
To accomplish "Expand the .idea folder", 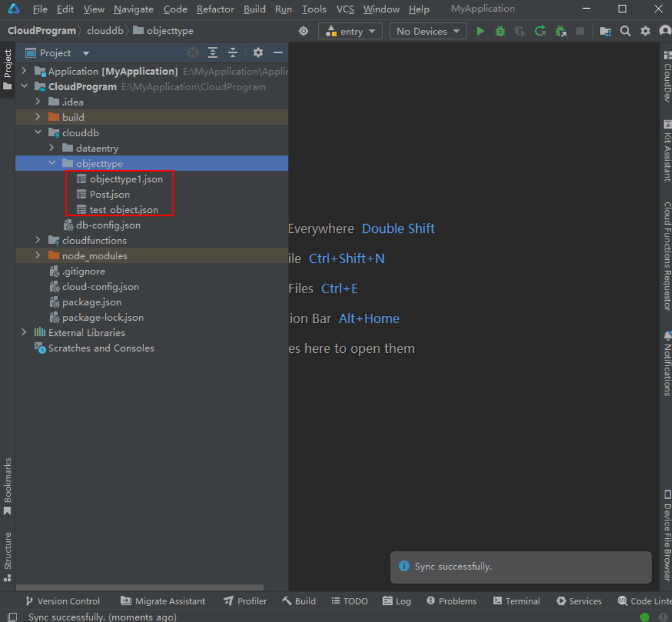I will click(x=37, y=102).
